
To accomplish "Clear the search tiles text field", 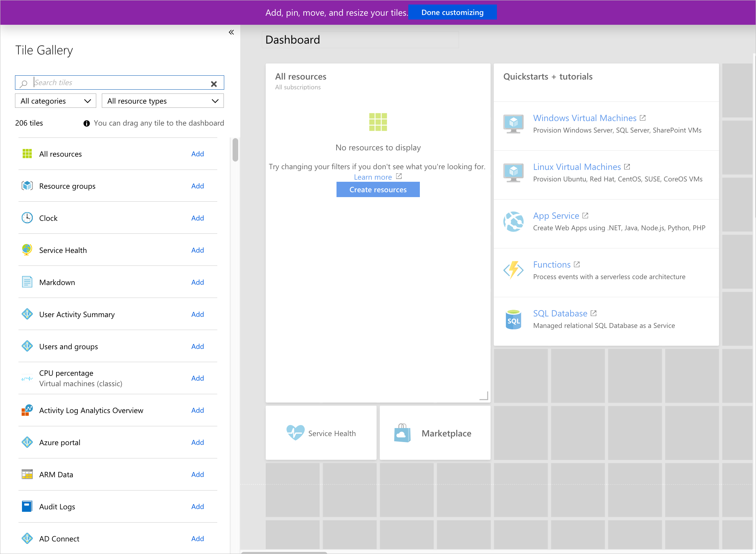I will [x=215, y=83].
